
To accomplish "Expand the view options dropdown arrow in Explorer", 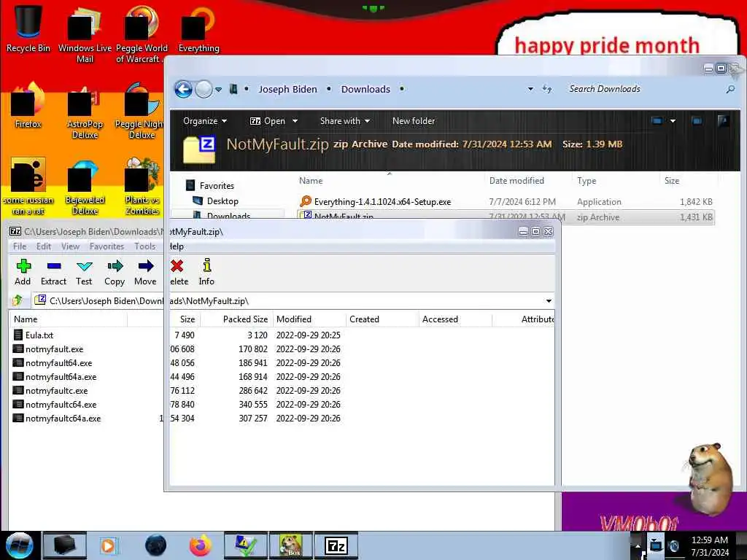I will pos(673,121).
